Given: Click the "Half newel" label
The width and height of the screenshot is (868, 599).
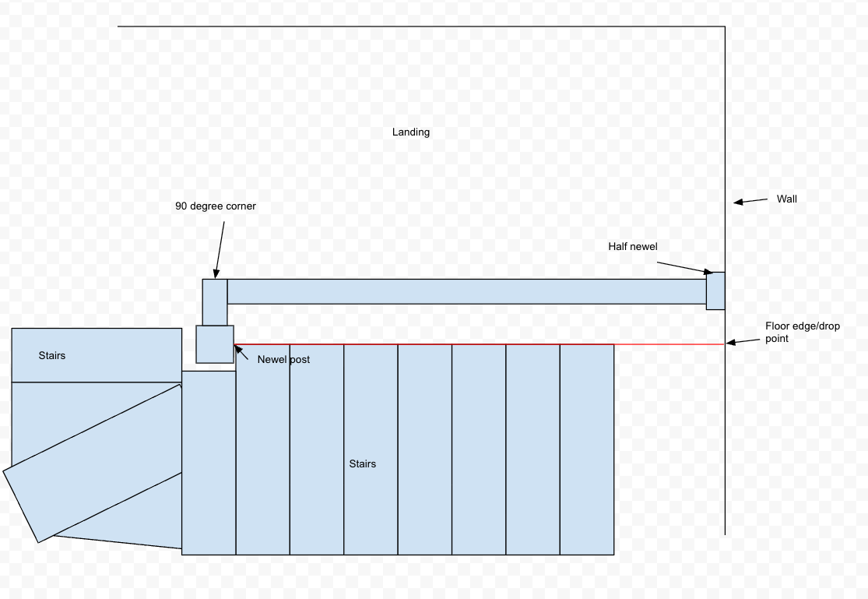Looking at the screenshot, I should click(x=633, y=247).
